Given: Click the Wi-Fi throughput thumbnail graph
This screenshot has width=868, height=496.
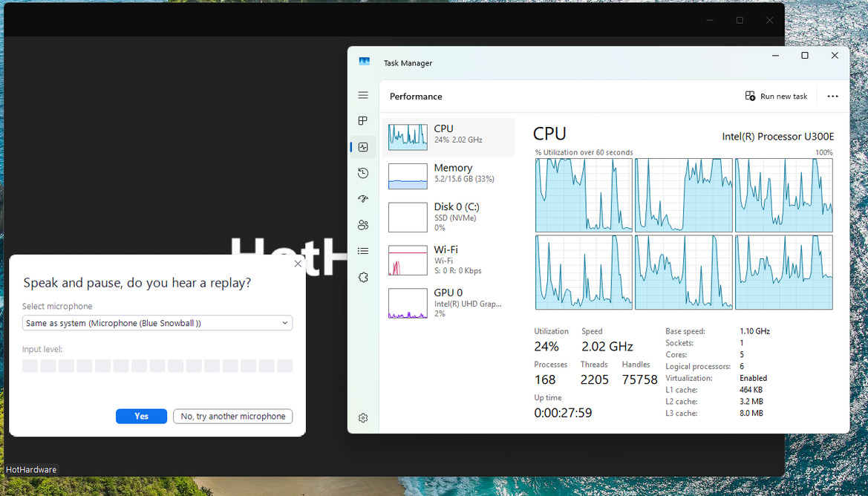Looking at the screenshot, I should 408,260.
